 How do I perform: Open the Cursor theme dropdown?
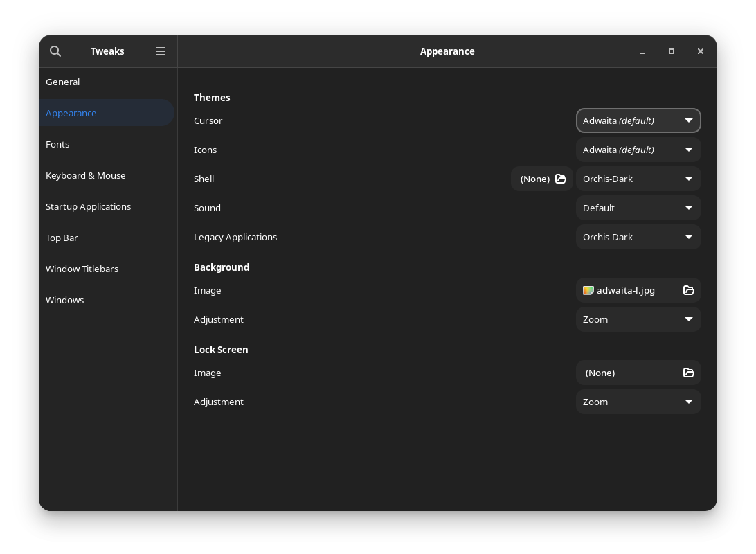pos(638,120)
